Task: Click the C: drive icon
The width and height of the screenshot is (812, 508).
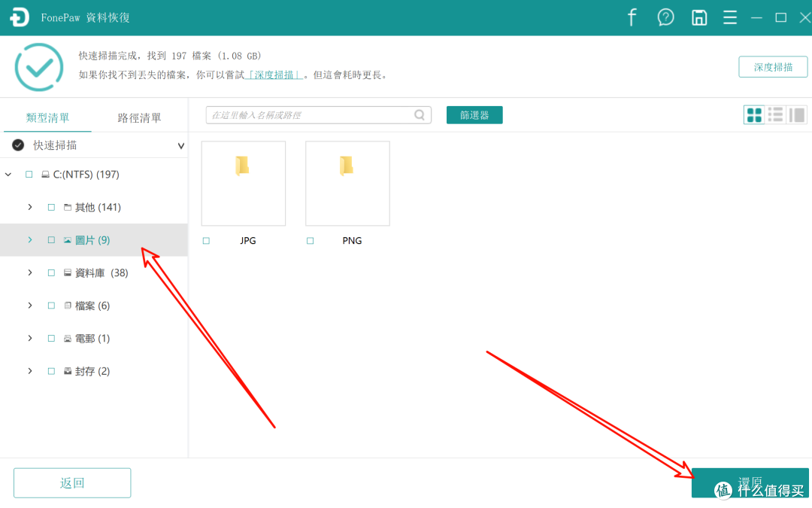Action: (46, 175)
